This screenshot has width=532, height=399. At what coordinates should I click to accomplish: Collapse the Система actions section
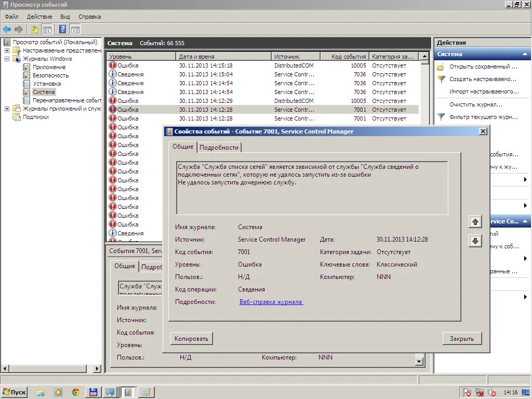525,54
